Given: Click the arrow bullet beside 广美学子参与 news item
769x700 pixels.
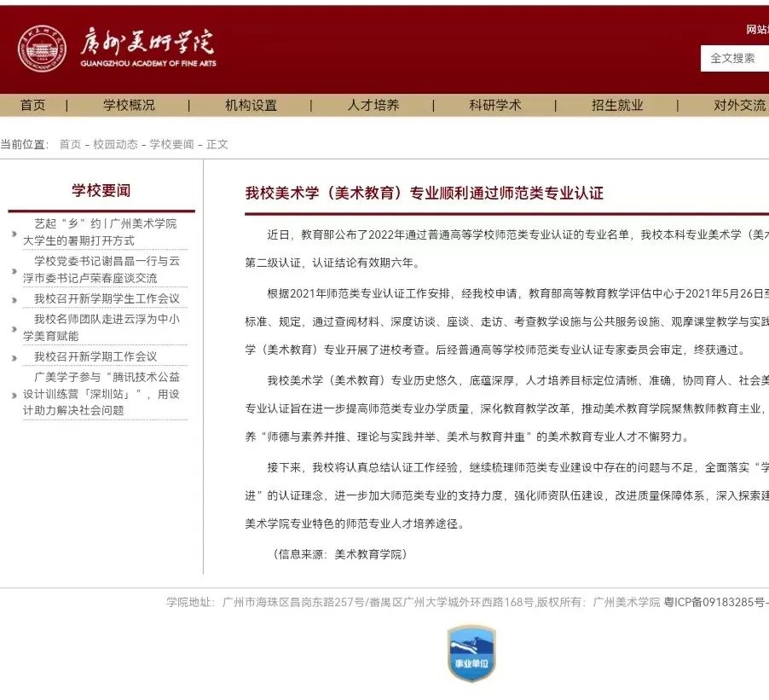Looking at the screenshot, I should [14, 395].
